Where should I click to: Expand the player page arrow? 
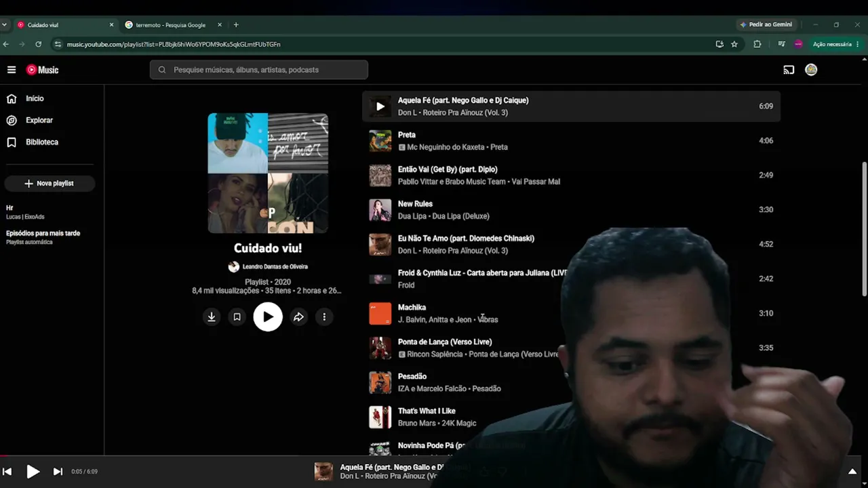852,472
